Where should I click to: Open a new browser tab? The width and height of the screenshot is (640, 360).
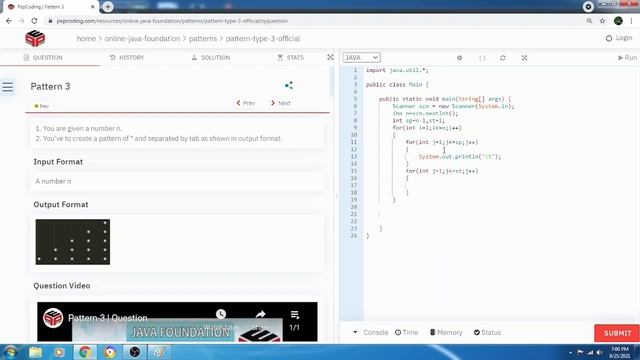coord(108,7)
